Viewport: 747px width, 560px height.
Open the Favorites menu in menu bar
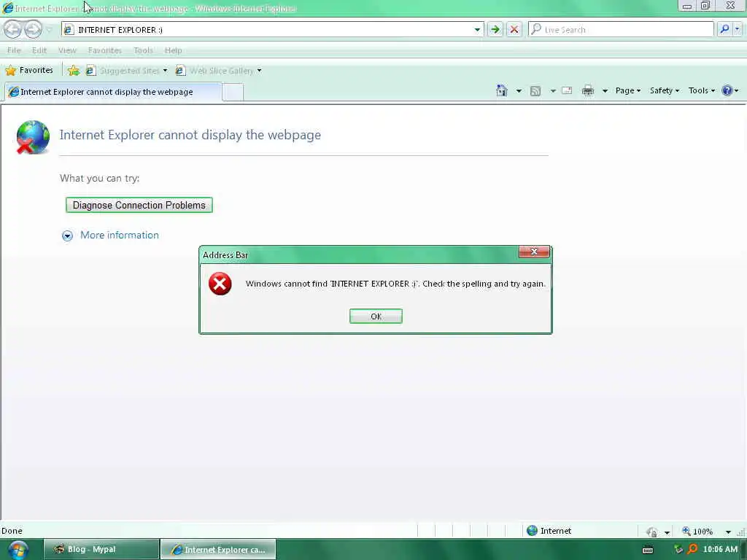coord(105,50)
